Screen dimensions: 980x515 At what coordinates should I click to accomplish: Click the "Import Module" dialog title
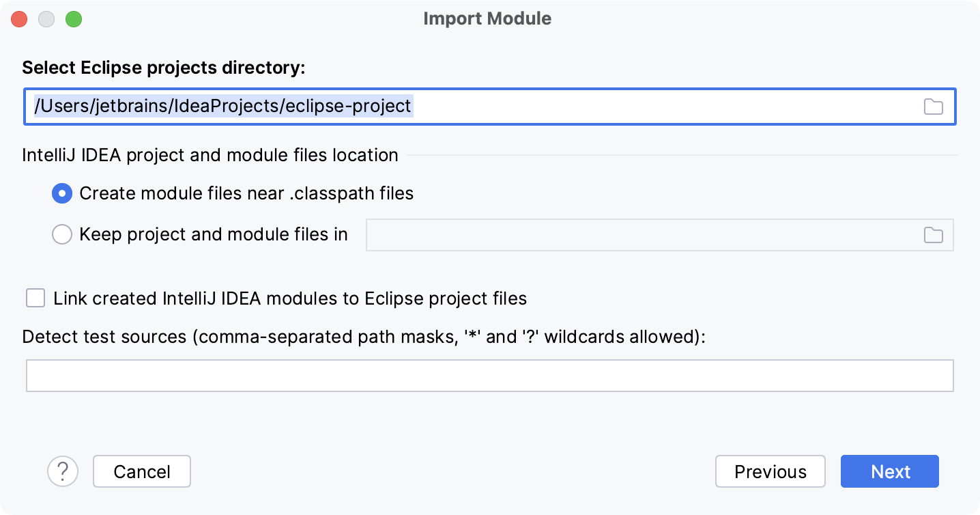point(487,18)
